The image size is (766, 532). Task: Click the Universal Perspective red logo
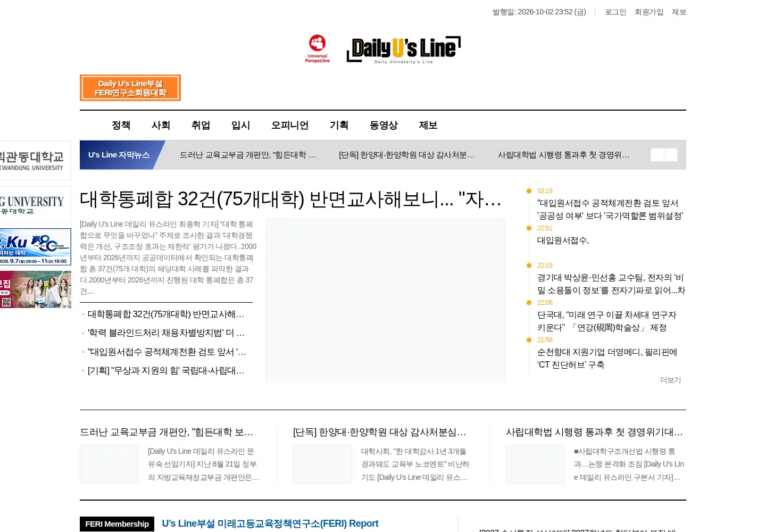[x=318, y=49]
